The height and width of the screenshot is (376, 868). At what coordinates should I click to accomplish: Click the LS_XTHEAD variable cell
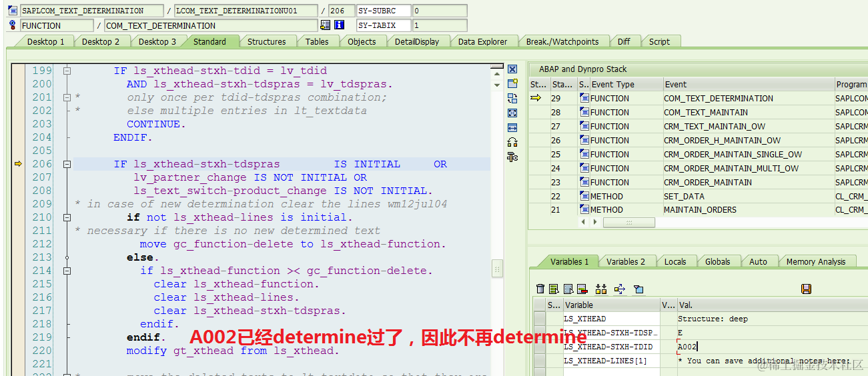pos(611,319)
